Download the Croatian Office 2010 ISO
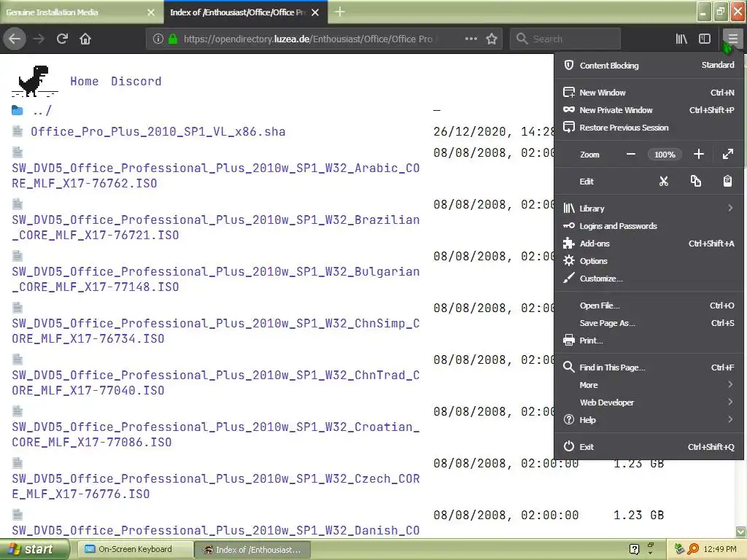 pyautogui.click(x=216, y=435)
